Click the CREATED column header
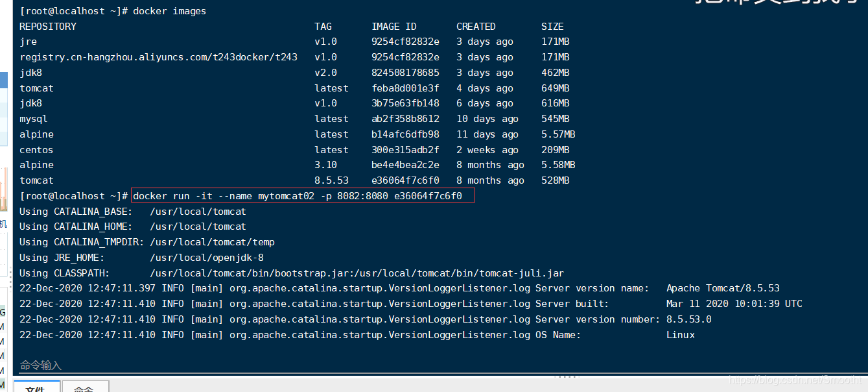The width and height of the screenshot is (868, 392). pos(476,27)
